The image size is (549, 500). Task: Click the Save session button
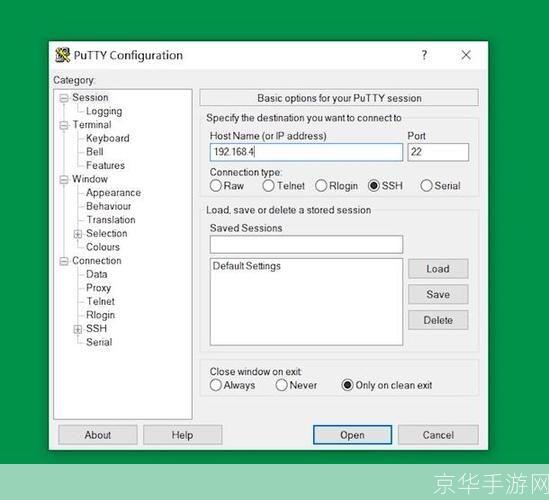[x=438, y=294]
